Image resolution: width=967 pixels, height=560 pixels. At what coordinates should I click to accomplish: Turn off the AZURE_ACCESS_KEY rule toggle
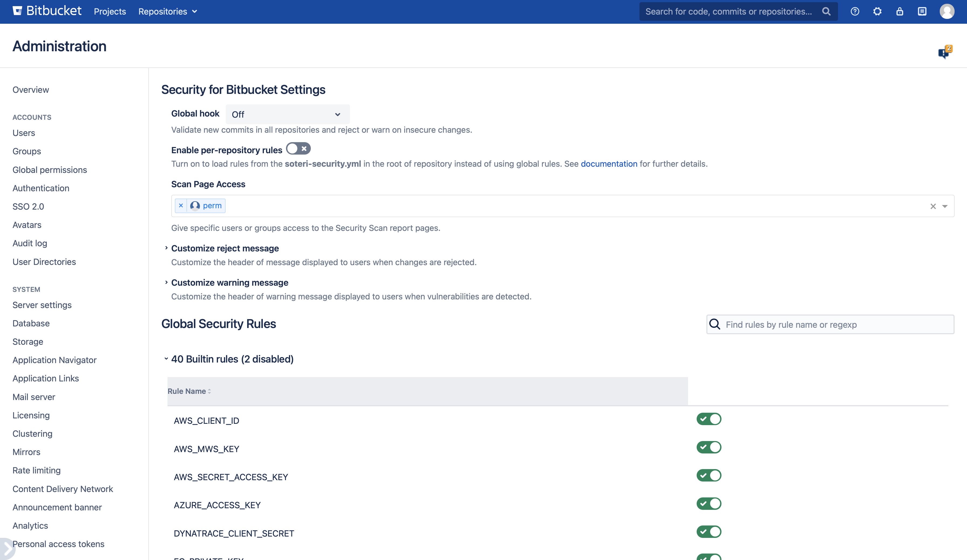pos(709,504)
